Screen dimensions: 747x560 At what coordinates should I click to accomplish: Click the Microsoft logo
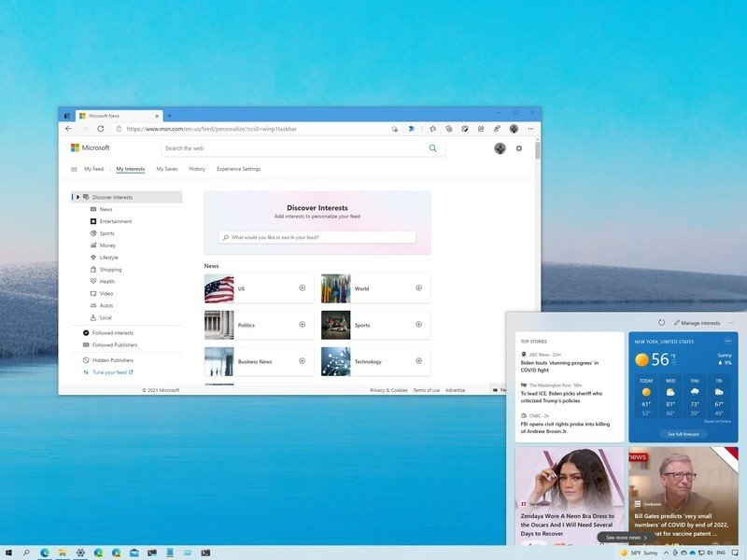[x=90, y=147]
